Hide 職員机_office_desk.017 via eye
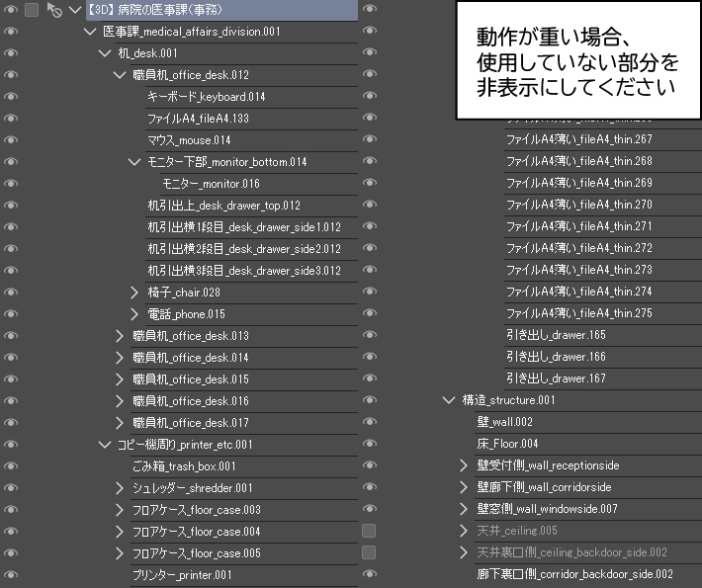 click(x=11, y=422)
